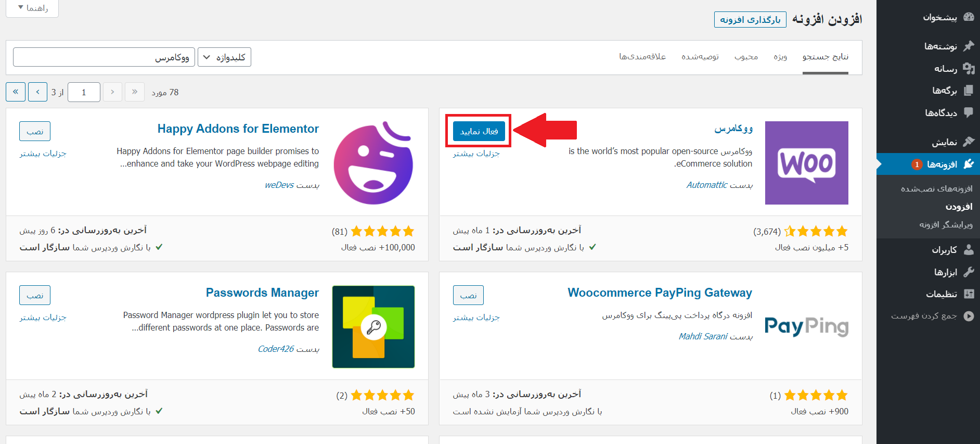Click the current page number field
The width and height of the screenshot is (980, 444).
click(x=84, y=92)
